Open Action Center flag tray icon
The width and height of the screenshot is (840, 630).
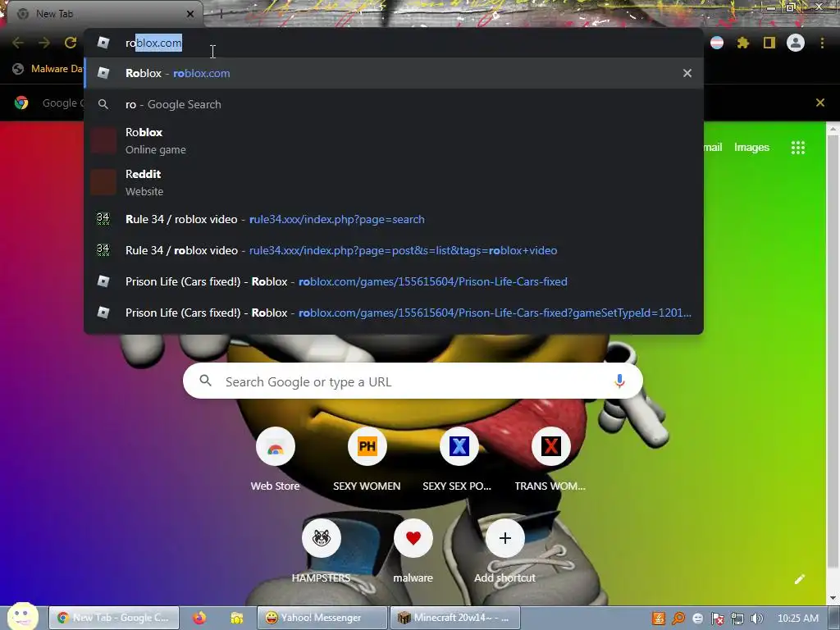[x=718, y=619]
